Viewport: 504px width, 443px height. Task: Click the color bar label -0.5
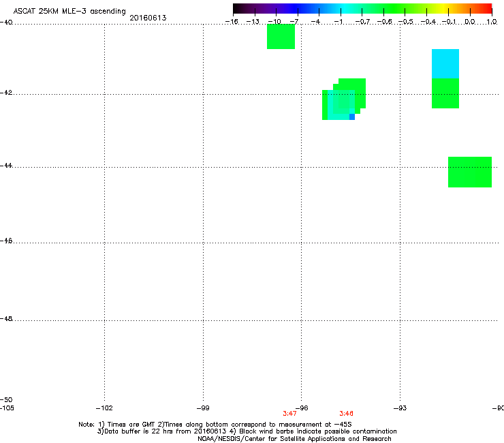(x=406, y=22)
